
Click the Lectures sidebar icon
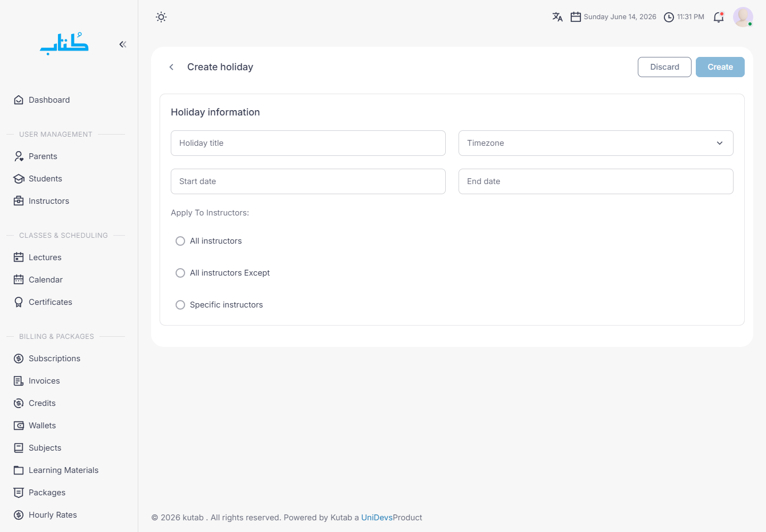point(19,257)
